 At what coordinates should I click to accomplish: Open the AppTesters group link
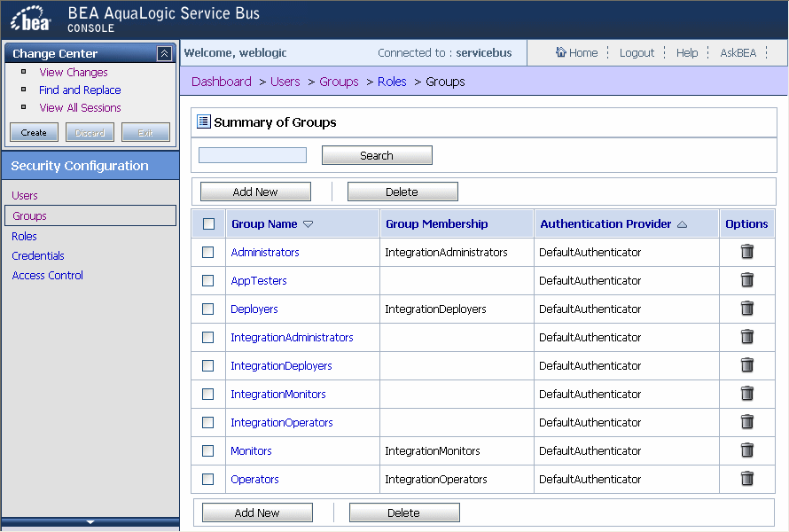point(259,280)
